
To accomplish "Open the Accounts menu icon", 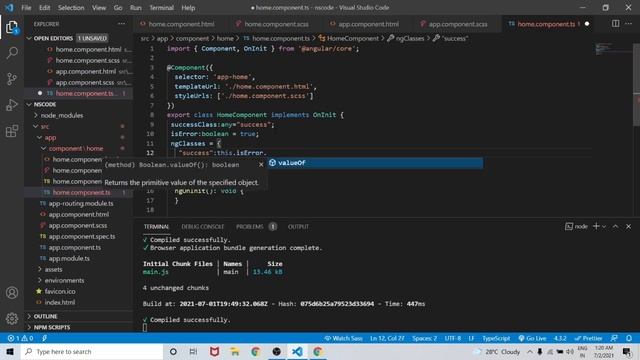I will 12,293.
